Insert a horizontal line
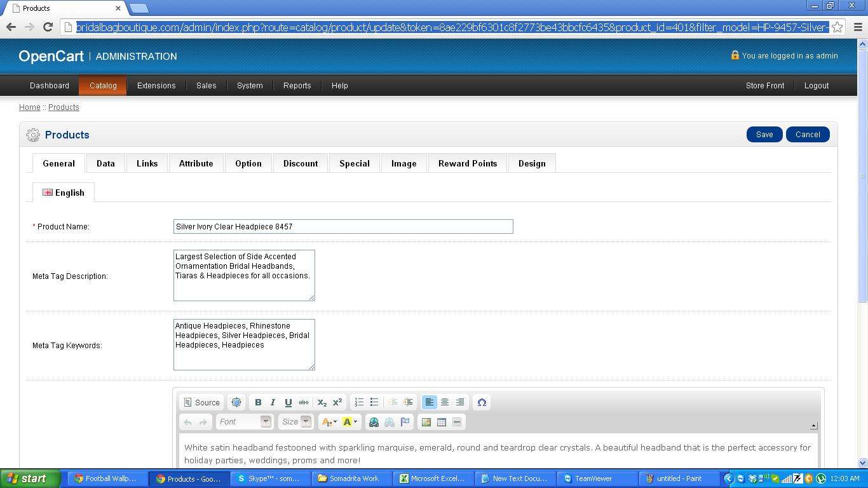Viewport: 868px width, 488px height. 457,422
